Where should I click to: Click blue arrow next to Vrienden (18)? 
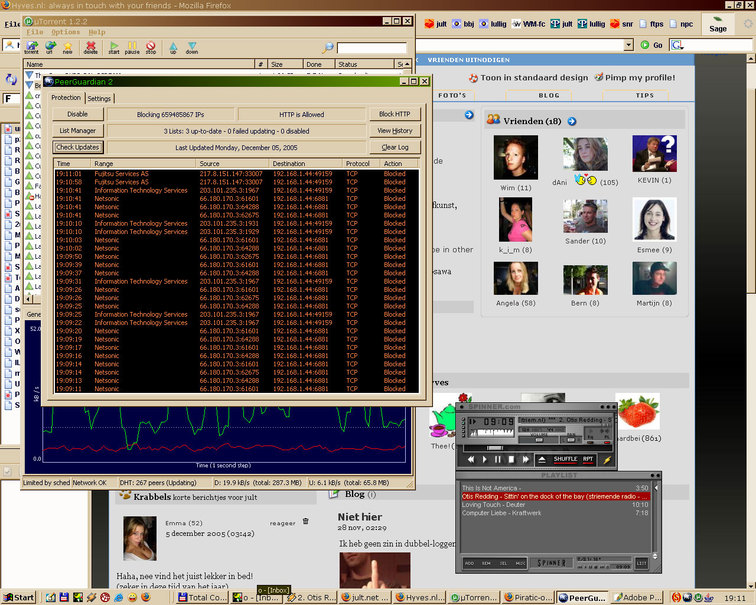click(x=572, y=121)
